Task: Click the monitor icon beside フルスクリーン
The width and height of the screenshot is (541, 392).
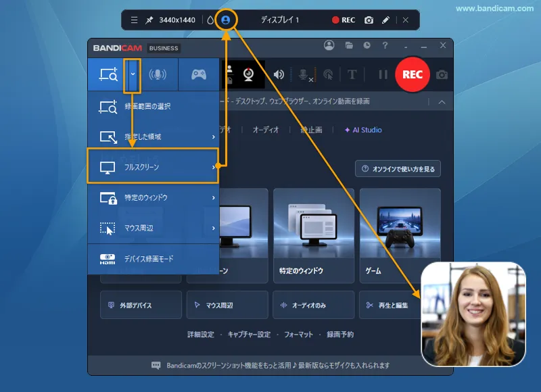Action: (x=108, y=168)
